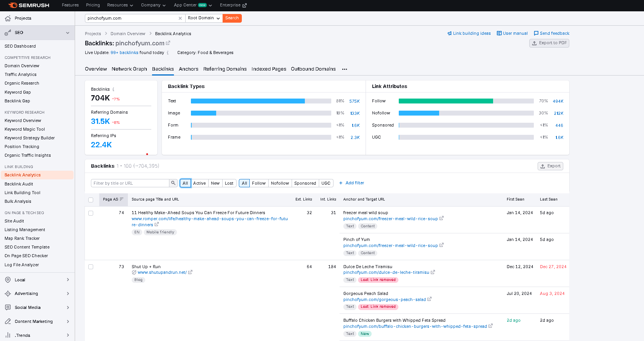
Task: Open buffalo chicken burgers target external icon
Action: pos(490,326)
